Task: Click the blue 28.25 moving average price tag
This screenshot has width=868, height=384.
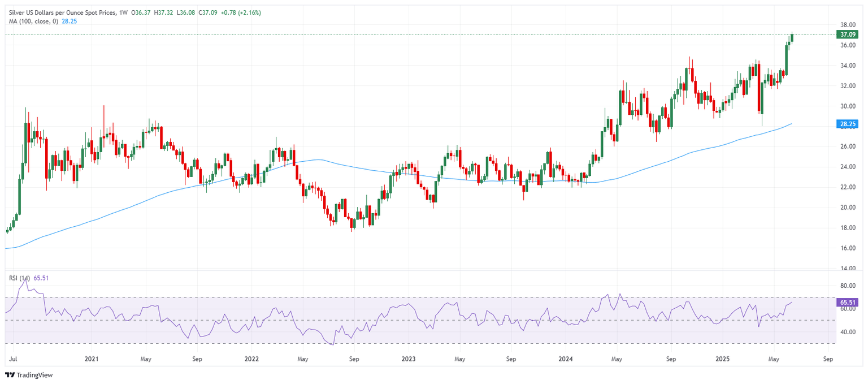Action: (847, 123)
